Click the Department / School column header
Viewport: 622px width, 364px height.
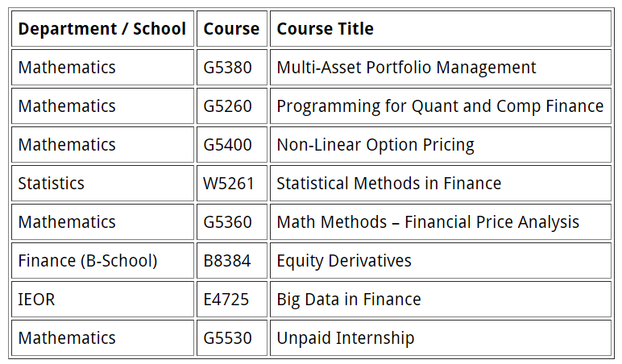tap(102, 29)
